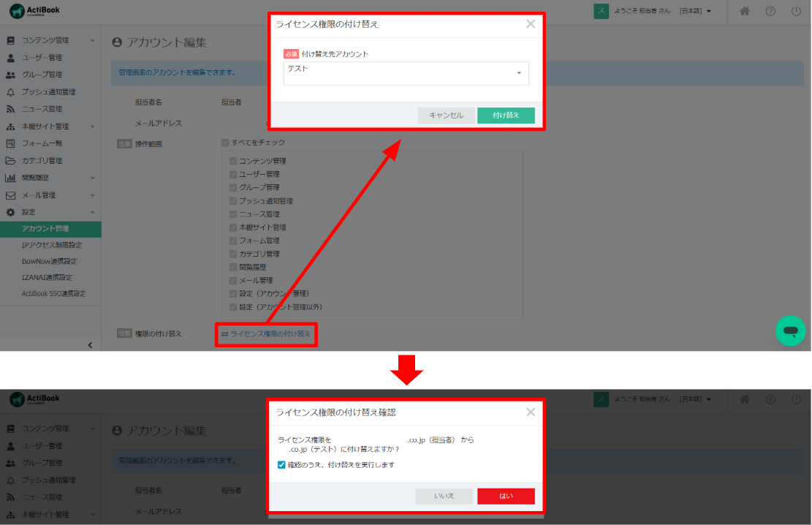Click the ActiBook logo in the lower screenshot
812x525 pixels.
34,399
